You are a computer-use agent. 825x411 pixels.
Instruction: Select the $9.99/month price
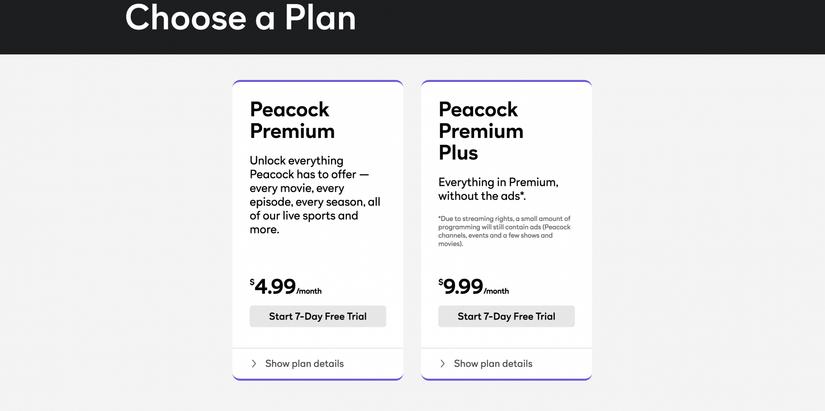(464, 287)
